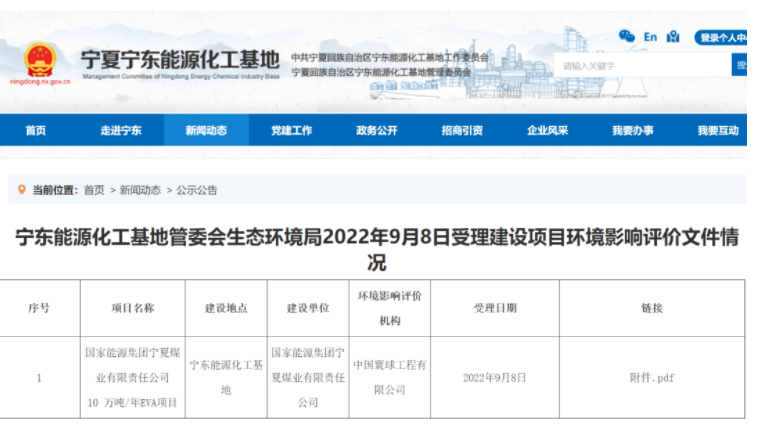Go to 党建工作 section
The height and width of the screenshot is (435, 758).
pos(292,130)
